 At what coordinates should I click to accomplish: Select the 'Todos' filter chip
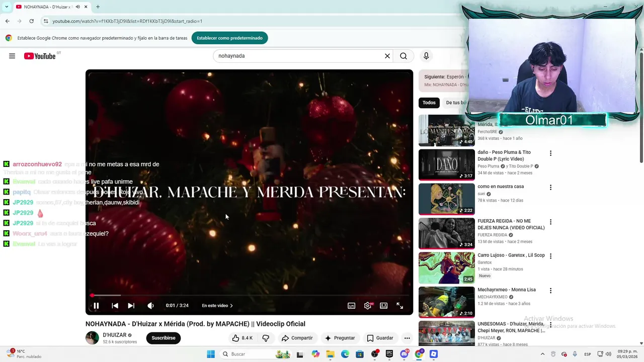[429, 103]
